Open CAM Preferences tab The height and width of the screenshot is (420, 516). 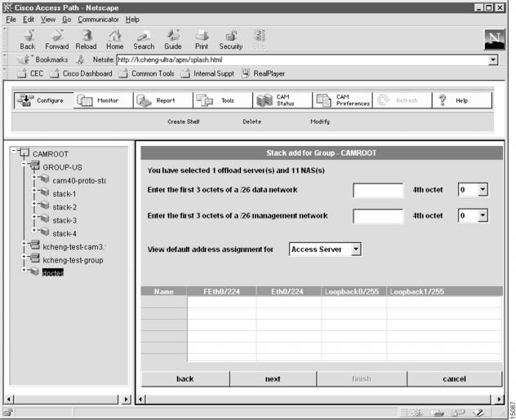pyautogui.click(x=342, y=100)
